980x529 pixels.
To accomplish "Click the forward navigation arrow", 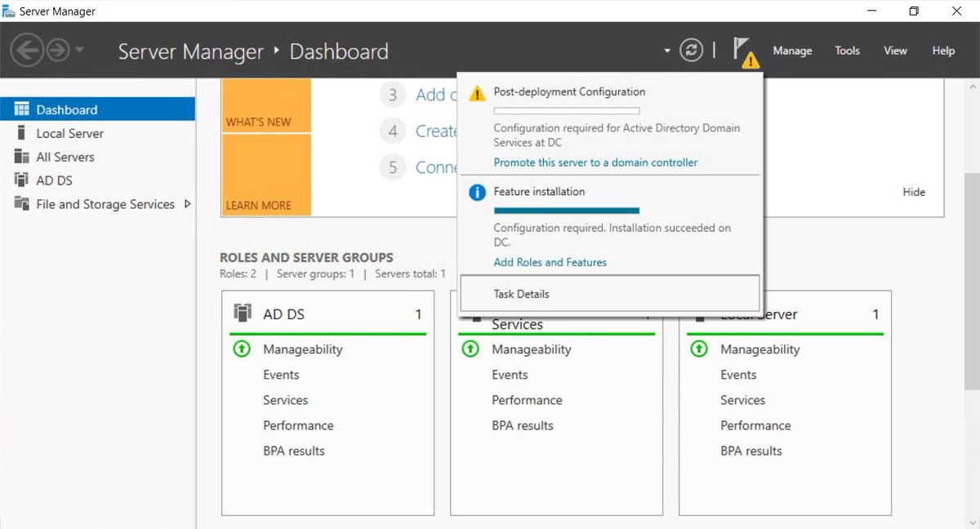I will tap(57, 51).
